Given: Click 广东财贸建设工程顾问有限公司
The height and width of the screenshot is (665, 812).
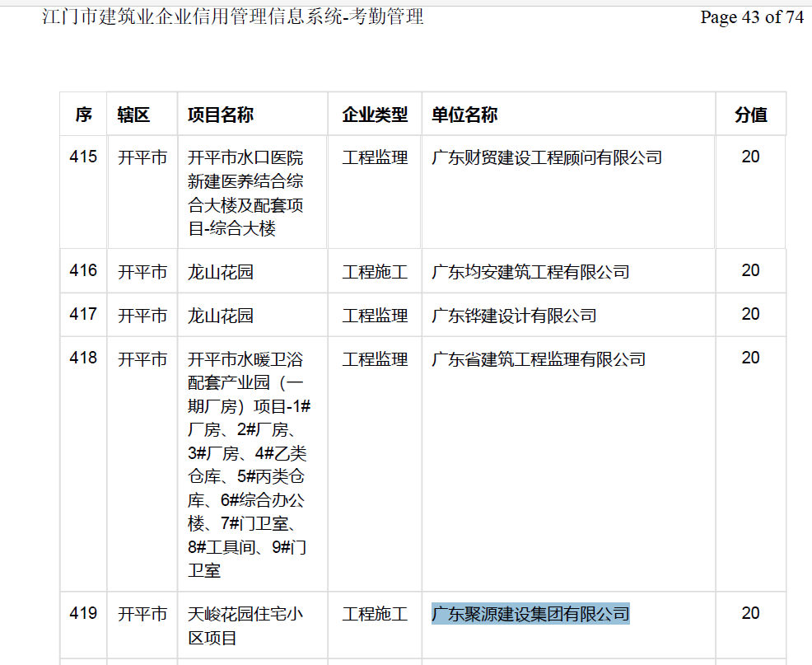Looking at the screenshot, I should coord(547,157).
